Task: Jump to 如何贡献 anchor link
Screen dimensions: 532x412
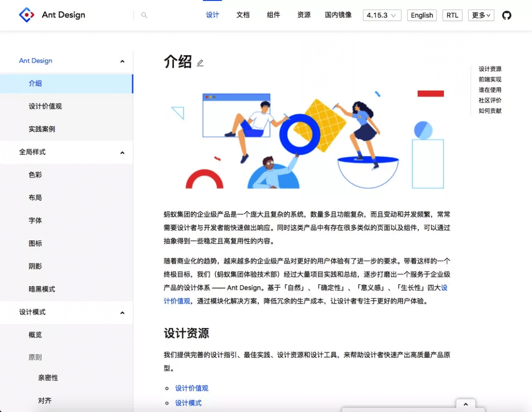Action: point(490,111)
